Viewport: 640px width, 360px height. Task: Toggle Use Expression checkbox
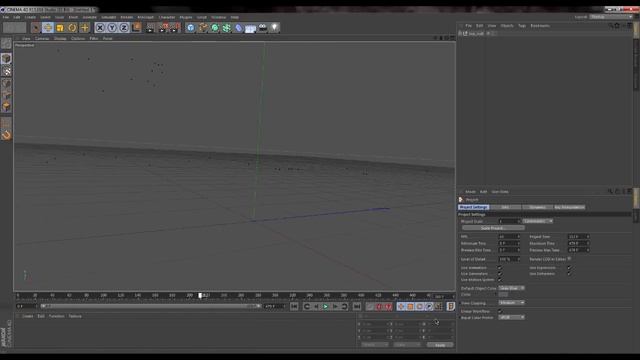click(569, 268)
